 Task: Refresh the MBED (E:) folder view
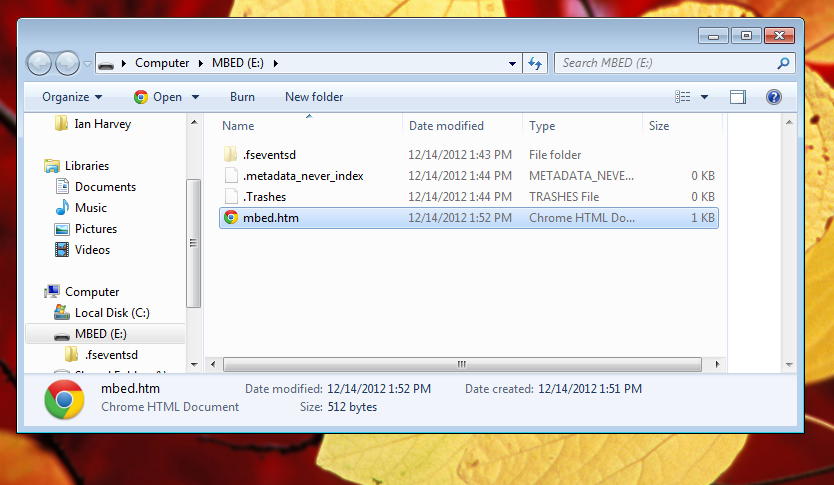[x=535, y=63]
